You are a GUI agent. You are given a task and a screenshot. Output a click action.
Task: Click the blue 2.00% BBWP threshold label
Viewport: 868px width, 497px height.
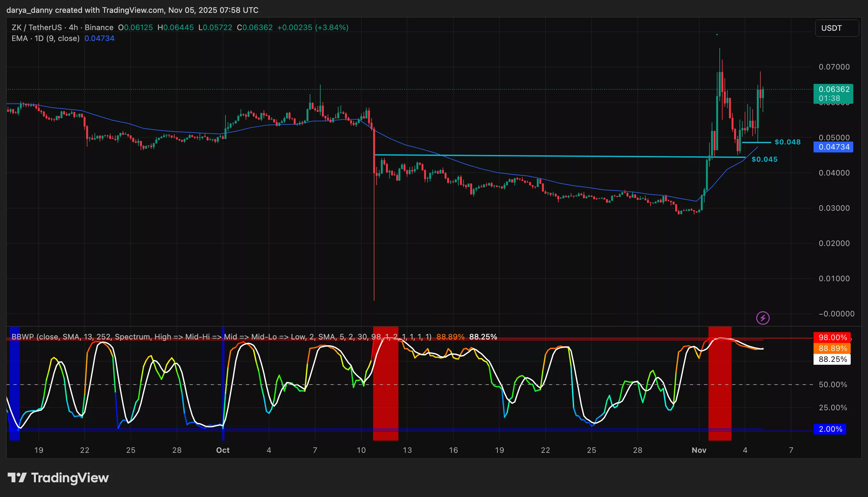832,429
